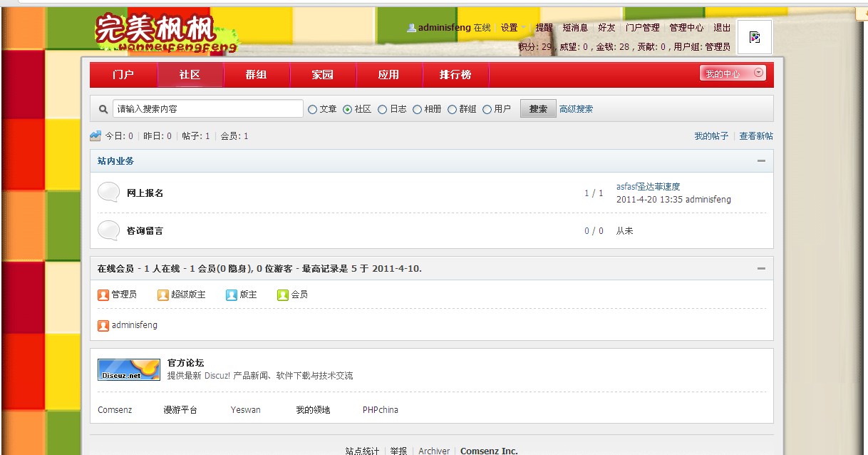The image size is (868, 455).
Task: Open 提醒 notifications link
Action: [544, 28]
